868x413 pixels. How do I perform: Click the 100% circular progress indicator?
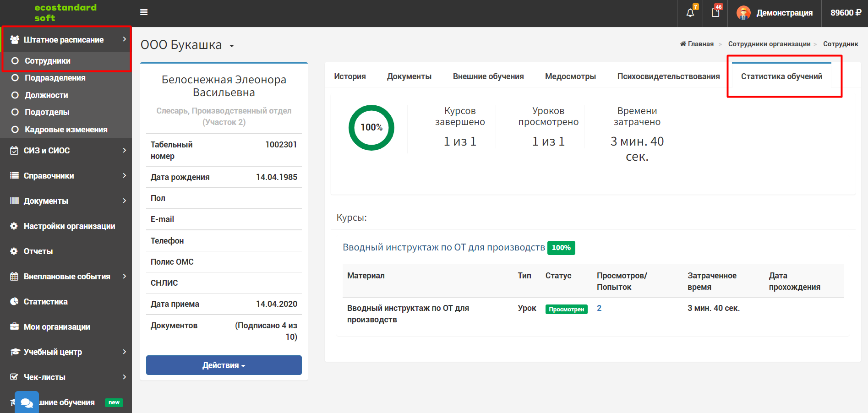coord(371,128)
